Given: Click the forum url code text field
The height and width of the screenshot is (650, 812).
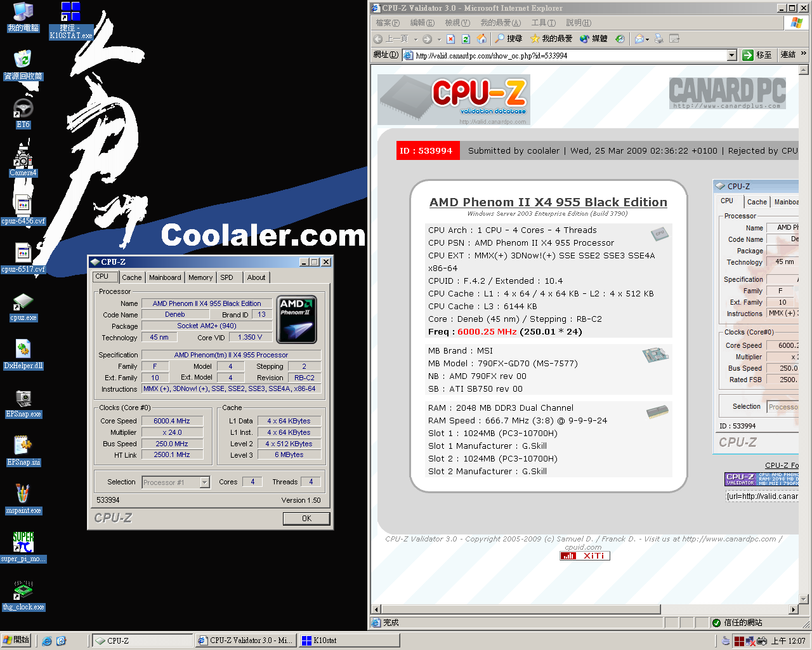Looking at the screenshot, I should (762, 496).
